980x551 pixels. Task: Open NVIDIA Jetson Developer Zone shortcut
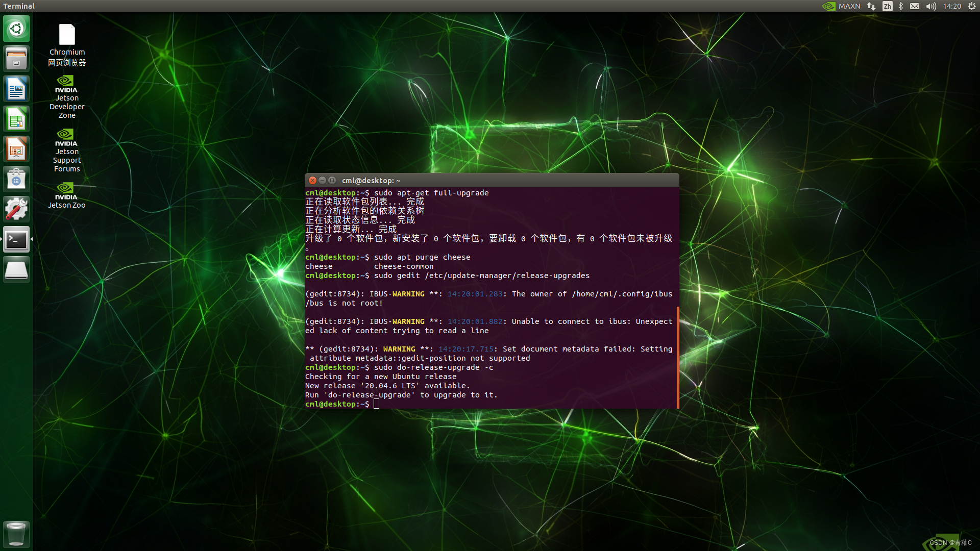(67, 97)
